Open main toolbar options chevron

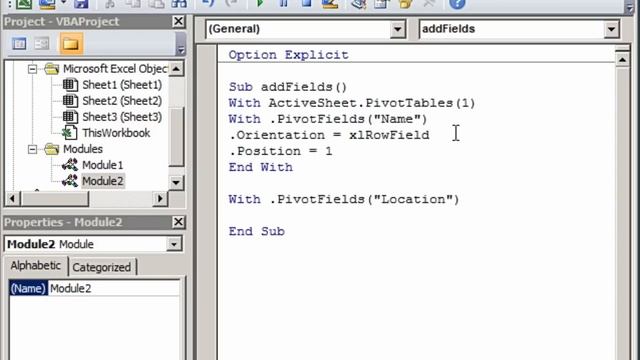click(x=629, y=6)
